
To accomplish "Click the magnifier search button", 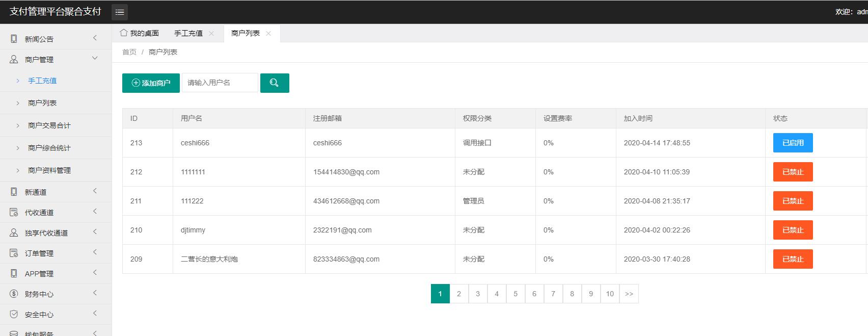I will click(275, 83).
